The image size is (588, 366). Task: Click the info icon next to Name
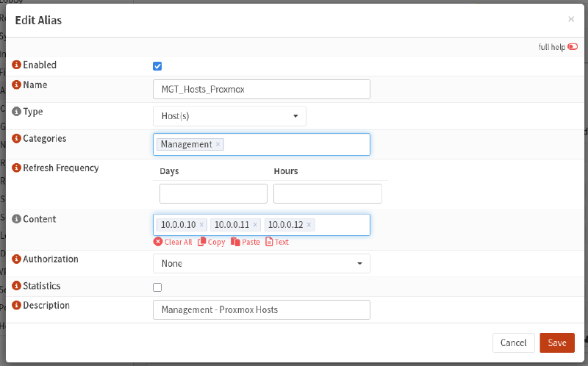(x=16, y=85)
